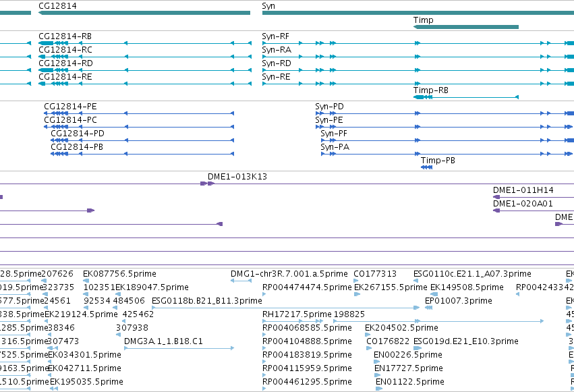Select EST RP004461295.5prime
Image resolution: width=574 pixels, height=392 pixels.
(x=307, y=382)
